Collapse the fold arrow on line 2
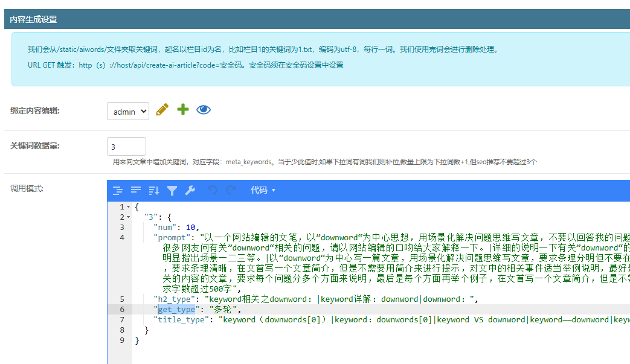Image resolution: width=630 pixels, height=364 pixels. (128, 217)
